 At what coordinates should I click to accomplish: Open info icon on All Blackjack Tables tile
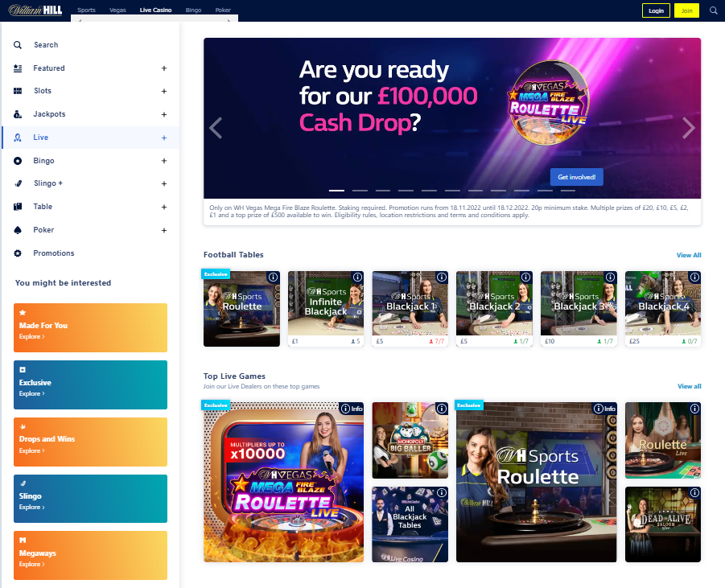pos(442,493)
